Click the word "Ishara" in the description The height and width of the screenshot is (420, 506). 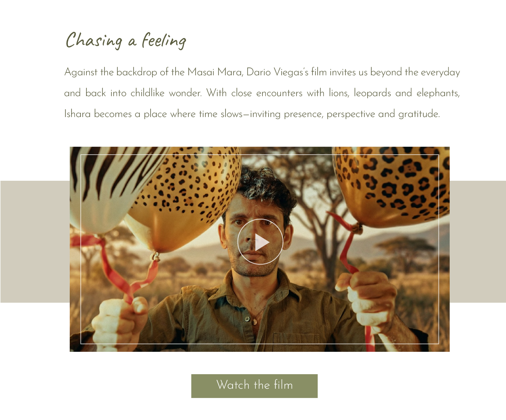tap(77, 114)
